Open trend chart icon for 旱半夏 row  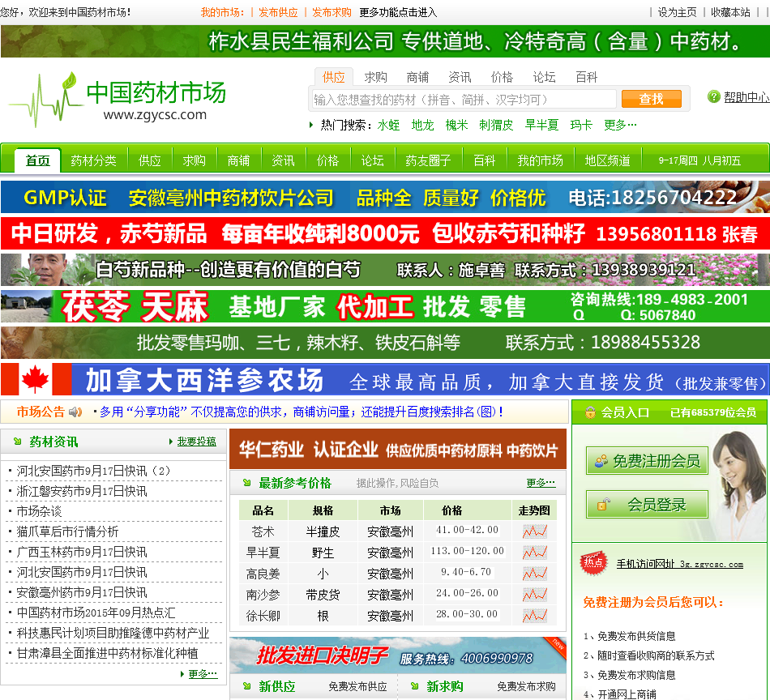pyautogui.click(x=534, y=553)
